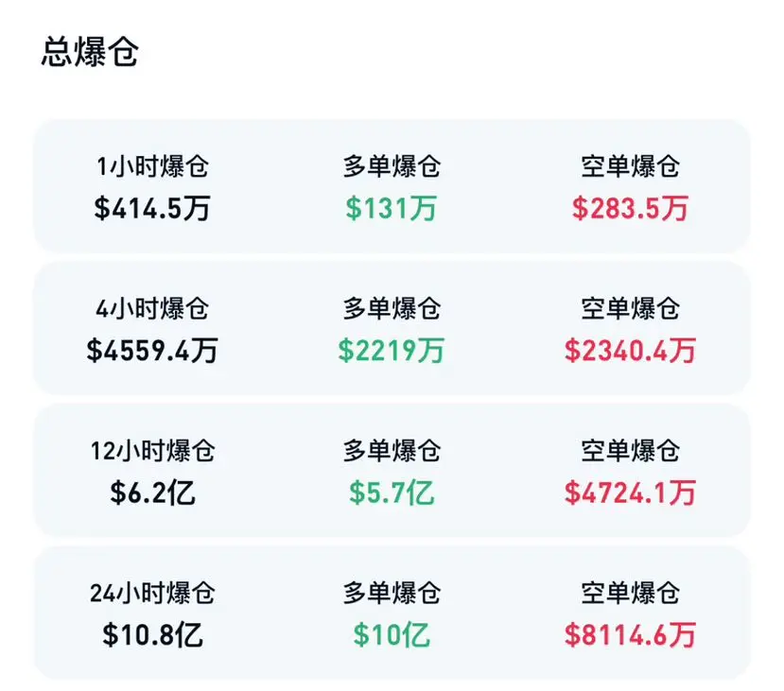Select 4-hour short liquidation $2340.4万
784x691 pixels.
click(x=630, y=351)
